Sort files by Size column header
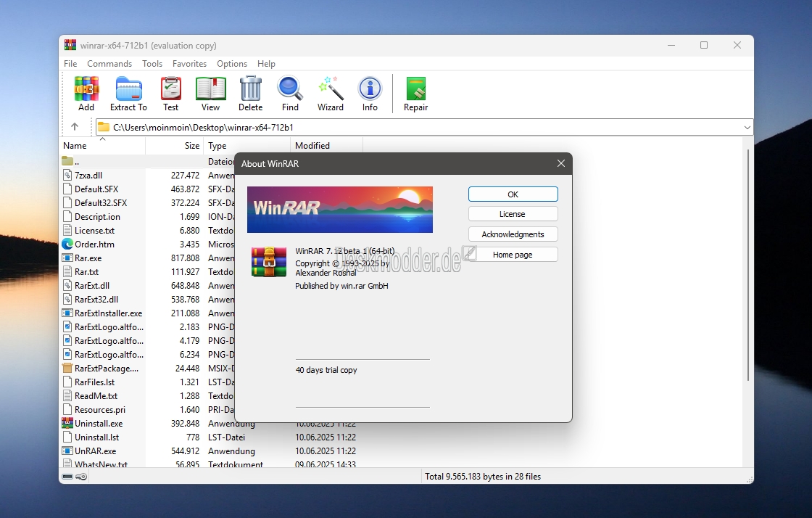 [175, 146]
